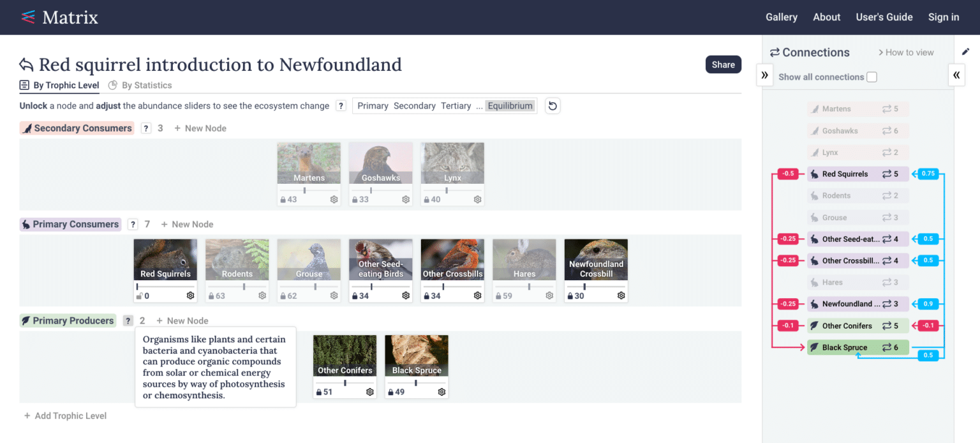The image size is (980, 443).
Task: Toggle the lock on Red Squirrels node
Action: [139, 296]
